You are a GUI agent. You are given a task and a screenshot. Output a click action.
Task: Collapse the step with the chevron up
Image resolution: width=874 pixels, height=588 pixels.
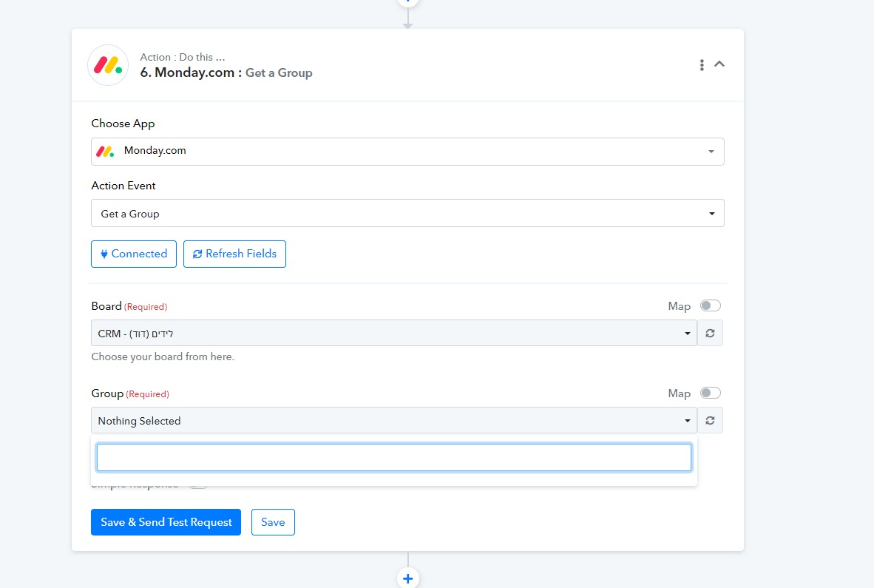pyautogui.click(x=719, y=64)
